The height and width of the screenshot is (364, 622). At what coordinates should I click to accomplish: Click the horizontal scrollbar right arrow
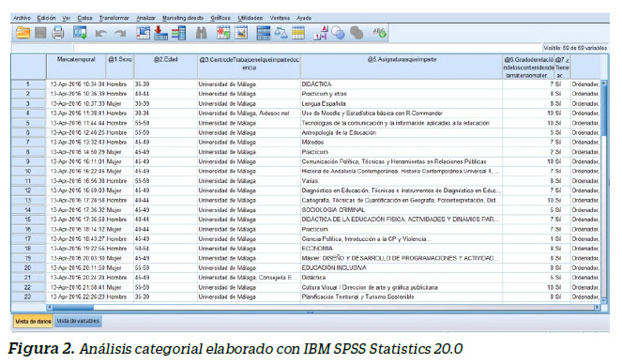(x=597, y=308)
